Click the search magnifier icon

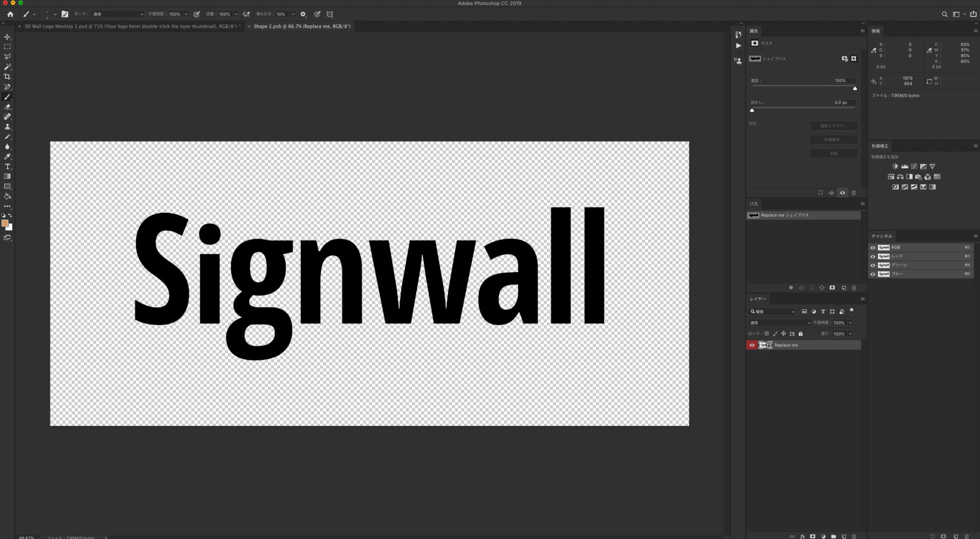(x=944, y=14)
